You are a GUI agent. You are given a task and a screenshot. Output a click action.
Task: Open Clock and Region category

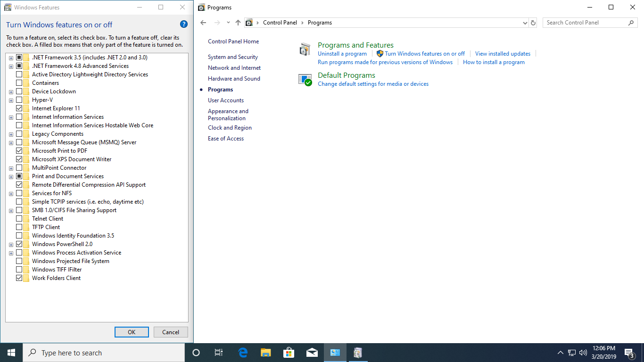click(x=230, y=128)
